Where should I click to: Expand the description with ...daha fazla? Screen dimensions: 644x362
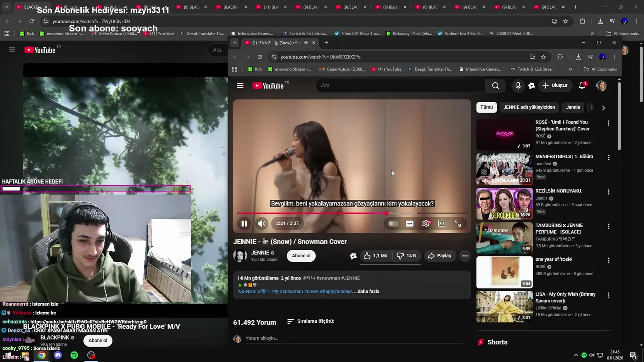[367, 291]
